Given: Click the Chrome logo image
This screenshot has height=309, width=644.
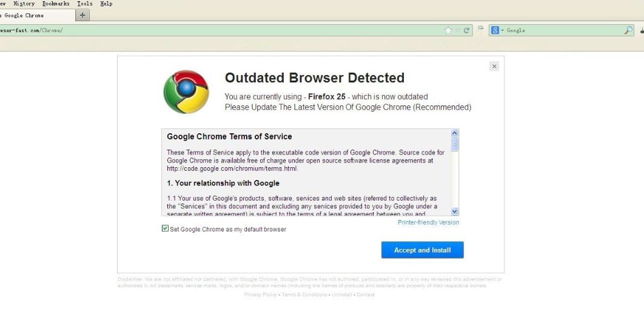Looking at the screenshot, I should click(x=186, y=92).
